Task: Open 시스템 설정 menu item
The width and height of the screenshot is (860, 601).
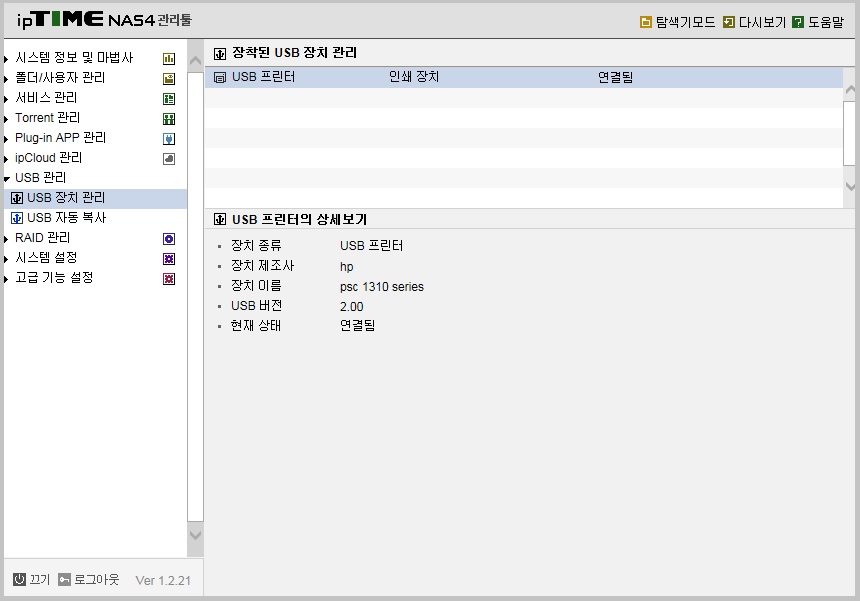Action: (46, 258)
